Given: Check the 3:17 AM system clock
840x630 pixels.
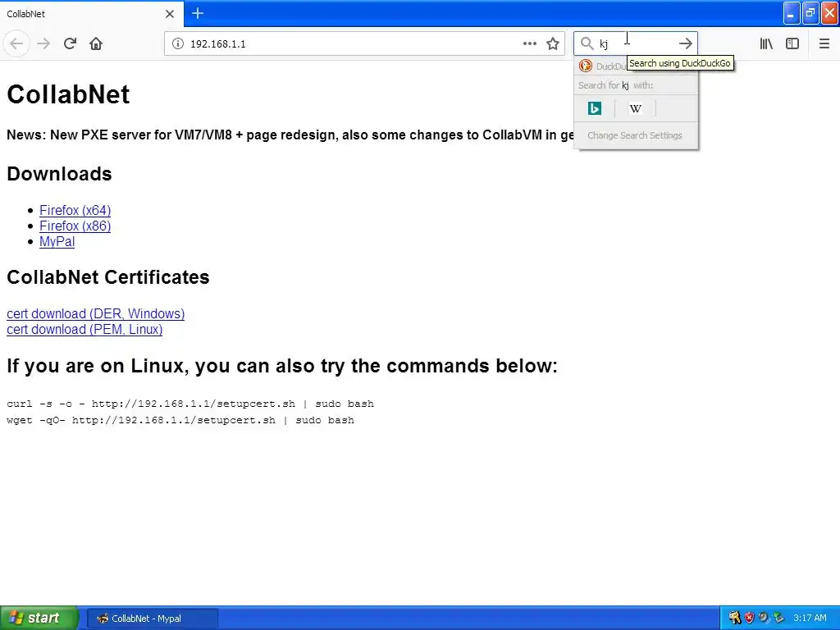Looking at the screenshot, I should click(x=810, y=618).
